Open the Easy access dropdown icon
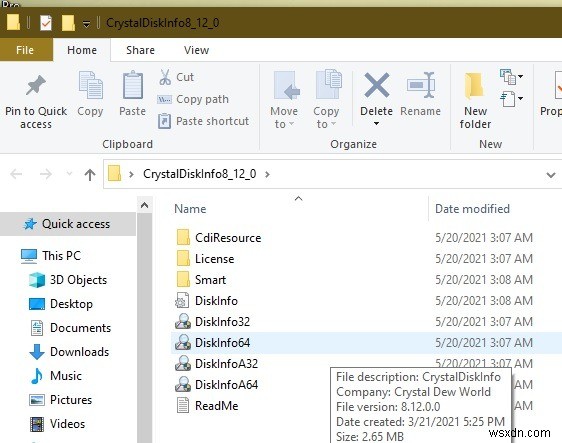 [511, 99]
